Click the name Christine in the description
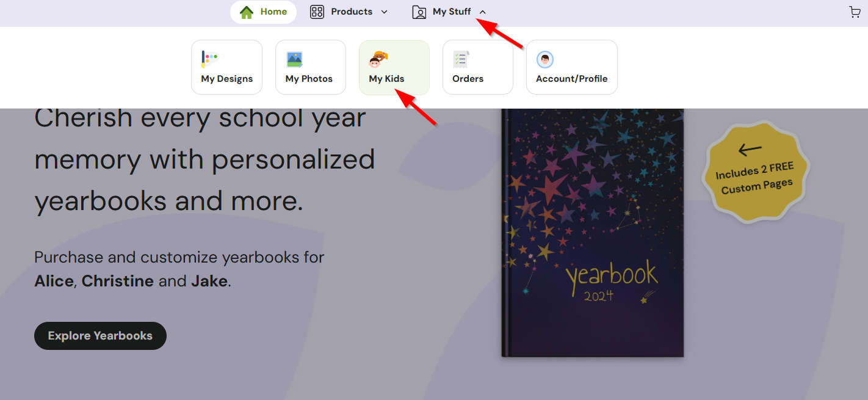This screenshot has width=868, height=400. click(118, 281)
